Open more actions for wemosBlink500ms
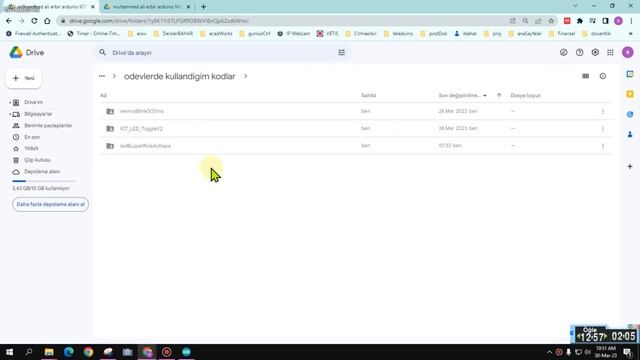This screenshot has width=640, height=360. click(603, 111)
